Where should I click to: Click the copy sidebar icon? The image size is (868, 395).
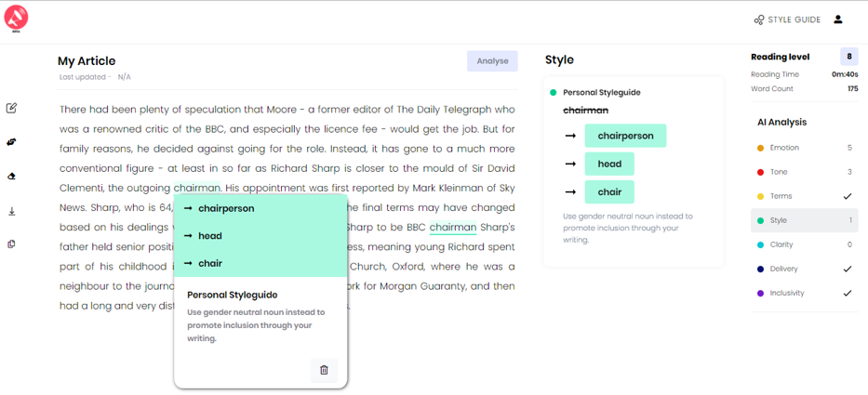(x=11, y=244)
